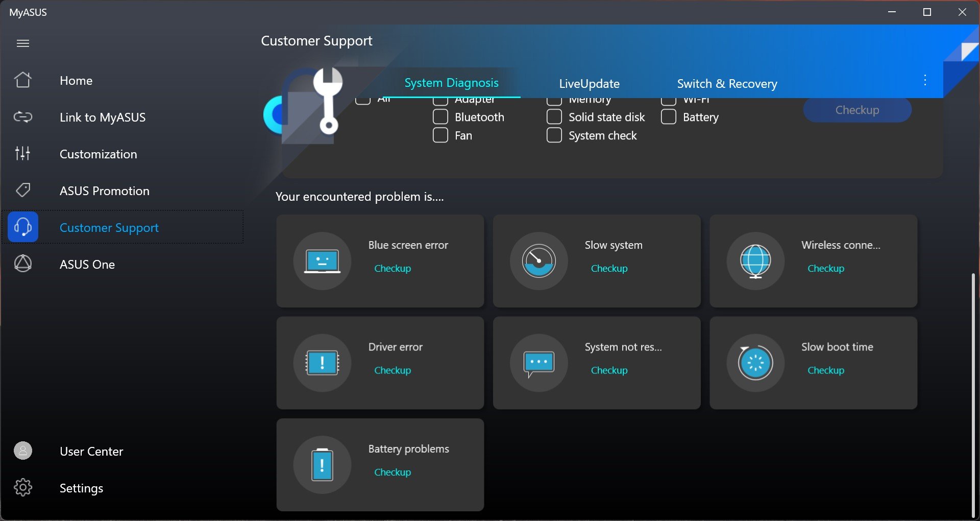Click the ASUS One triangle icon

click(x=23, y=264)
